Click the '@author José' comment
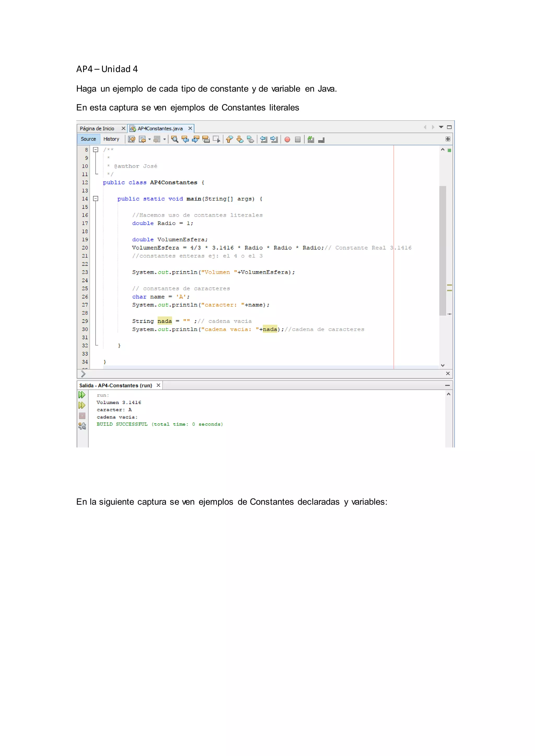Image resolution: width=535 pixels, height=756 pixels. tap(136, 166)
